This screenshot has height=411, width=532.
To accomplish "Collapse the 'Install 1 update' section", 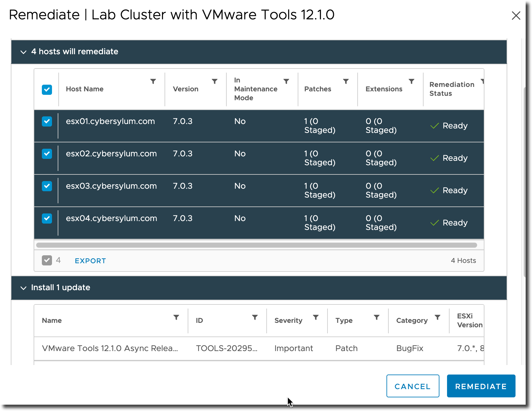I will [x=23, y=288].
